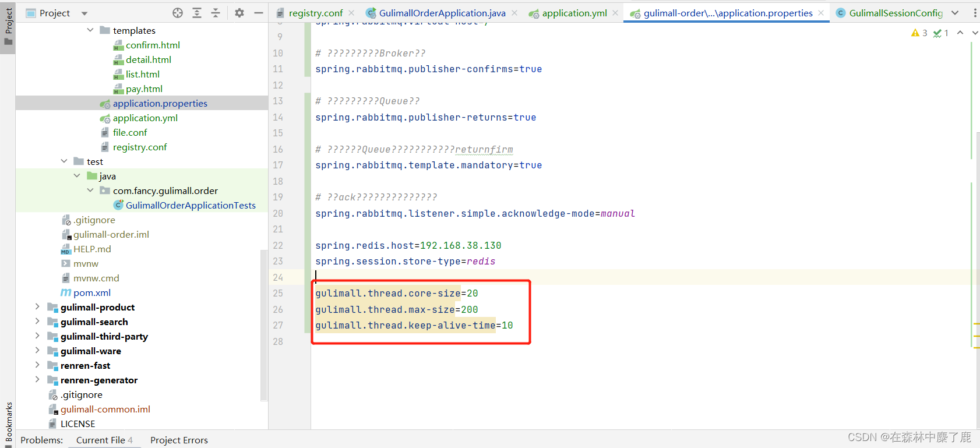Open editor tab options menu

(975, 13)
